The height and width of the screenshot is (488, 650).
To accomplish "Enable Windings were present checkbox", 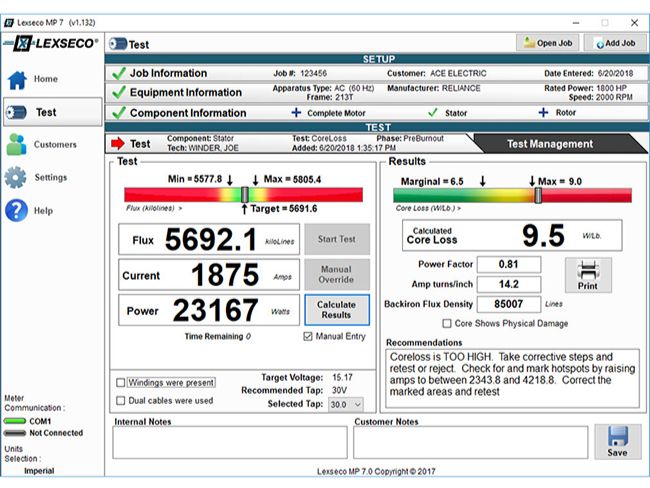I will [121, 382].
